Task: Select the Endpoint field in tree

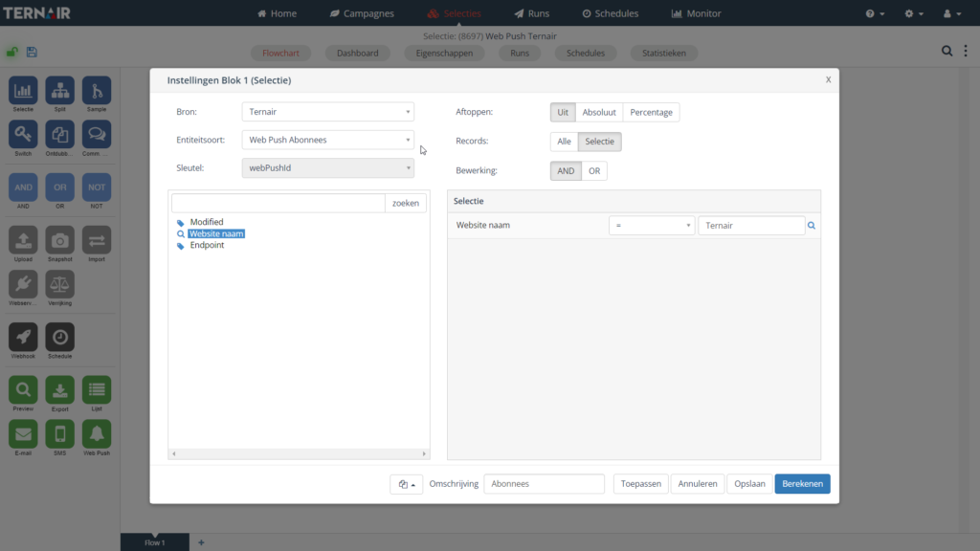Action: 207,245
